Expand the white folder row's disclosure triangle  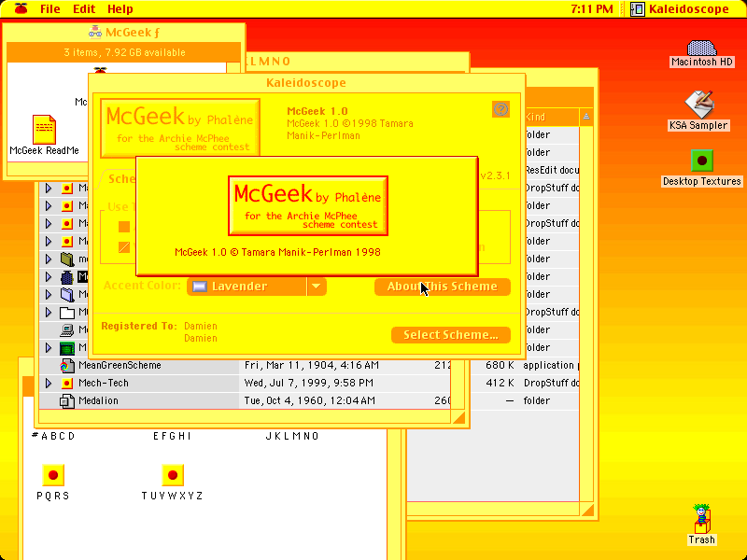point(49,313)
